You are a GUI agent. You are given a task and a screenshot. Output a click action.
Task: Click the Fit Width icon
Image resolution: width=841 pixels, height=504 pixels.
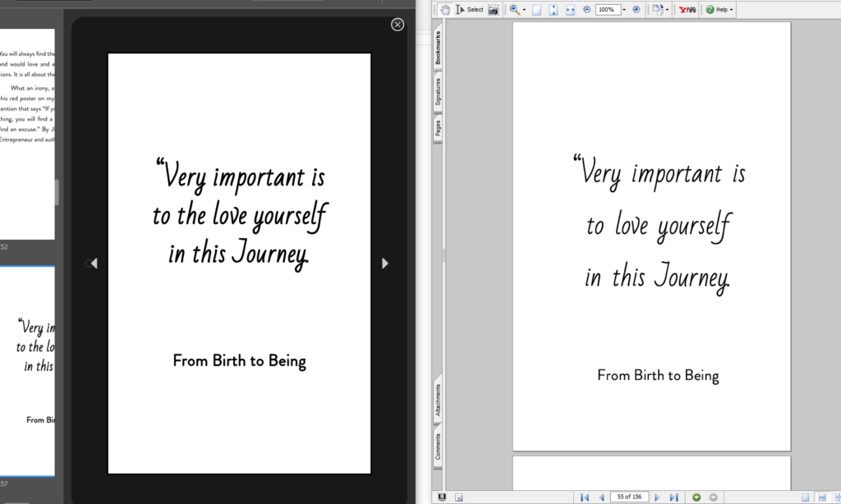click(570, 10)
